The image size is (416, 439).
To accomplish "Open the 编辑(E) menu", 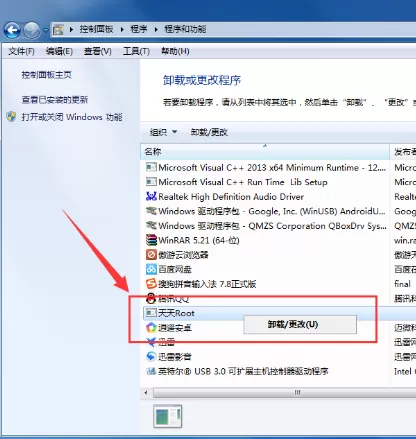I will 59,51.
